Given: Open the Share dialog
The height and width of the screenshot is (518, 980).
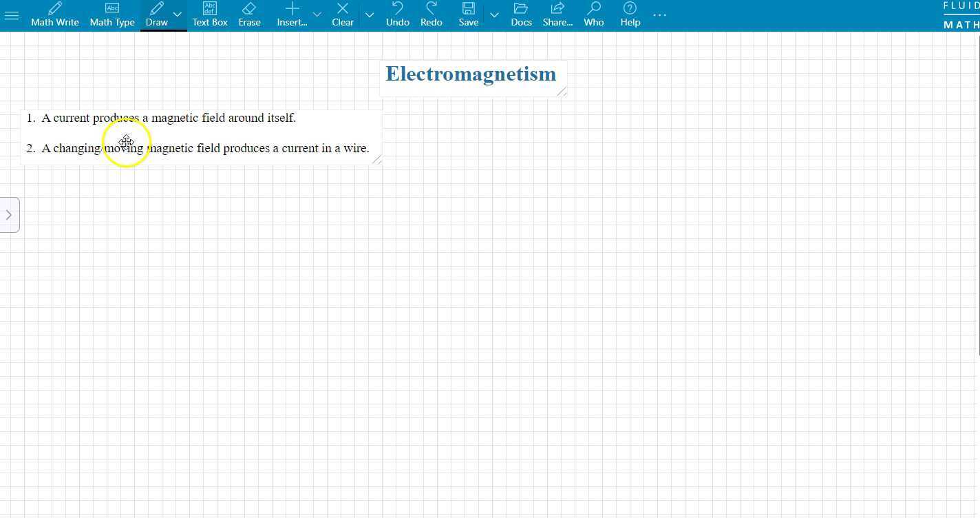Looking at the screenshot, I should [x=557, y=14].
